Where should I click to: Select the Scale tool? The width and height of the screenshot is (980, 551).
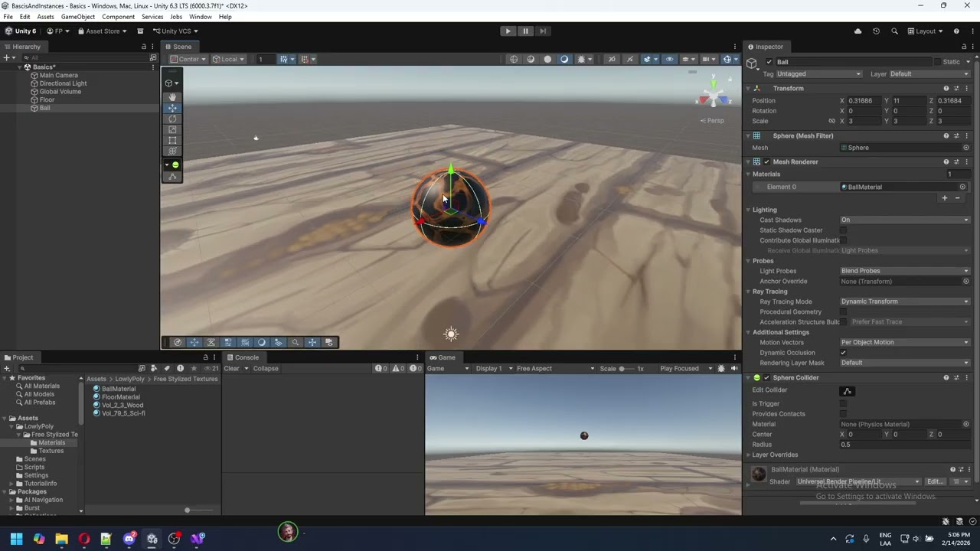[172, 129]
